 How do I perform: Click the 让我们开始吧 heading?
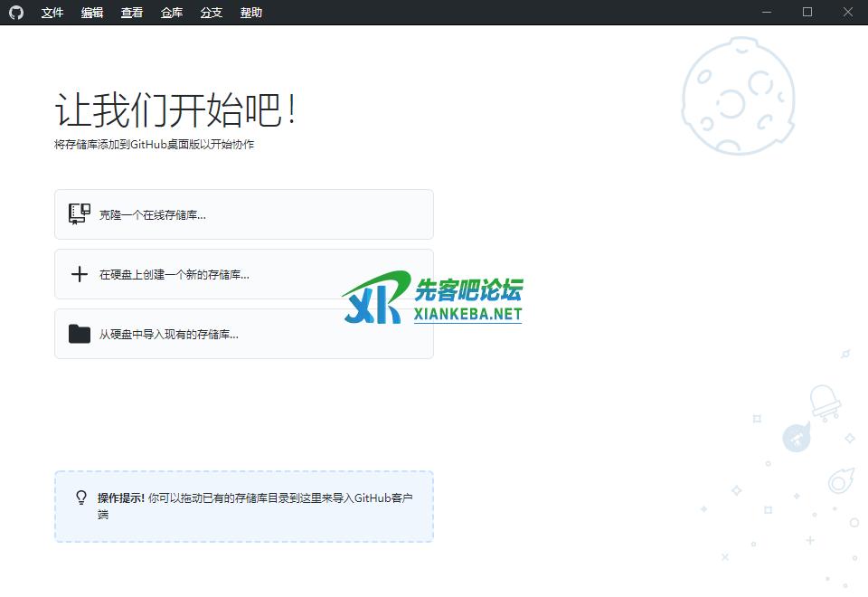click(x=175, y=111)
